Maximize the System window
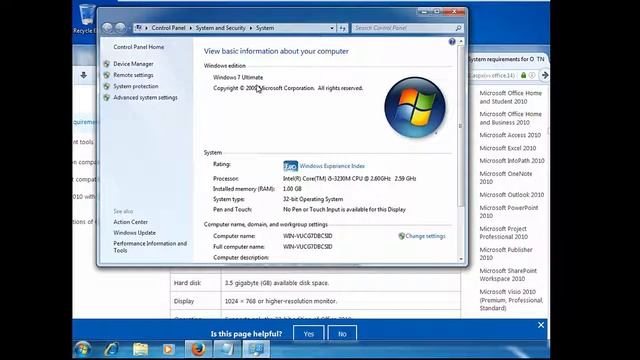The width and height of the screenshot is (640, 360). 436,12
